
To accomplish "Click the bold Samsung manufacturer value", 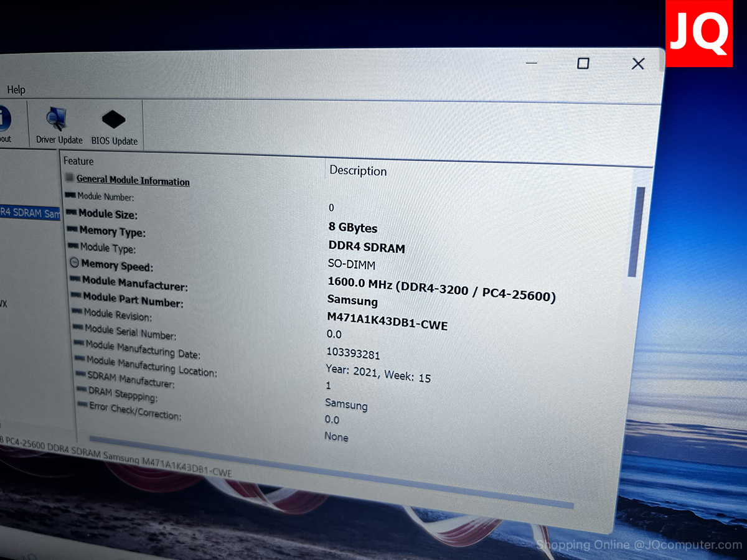I will [x=352, y=301].
